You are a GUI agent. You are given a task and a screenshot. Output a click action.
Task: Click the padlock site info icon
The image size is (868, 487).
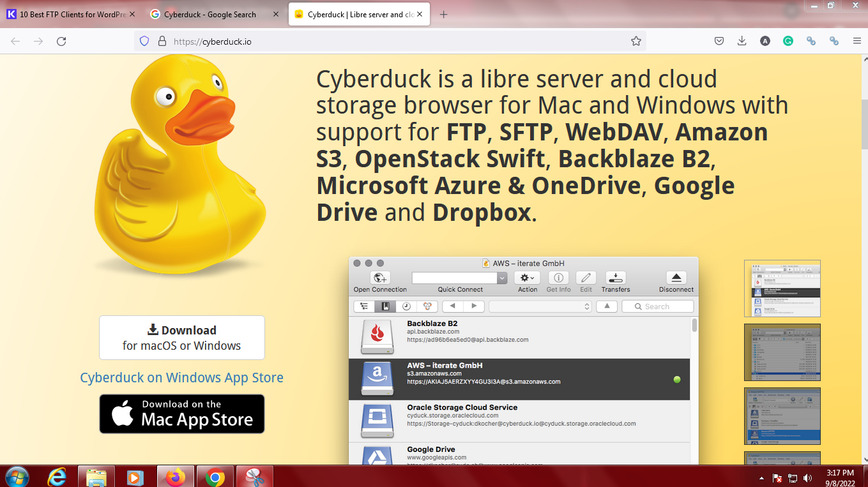click(162, 41)
